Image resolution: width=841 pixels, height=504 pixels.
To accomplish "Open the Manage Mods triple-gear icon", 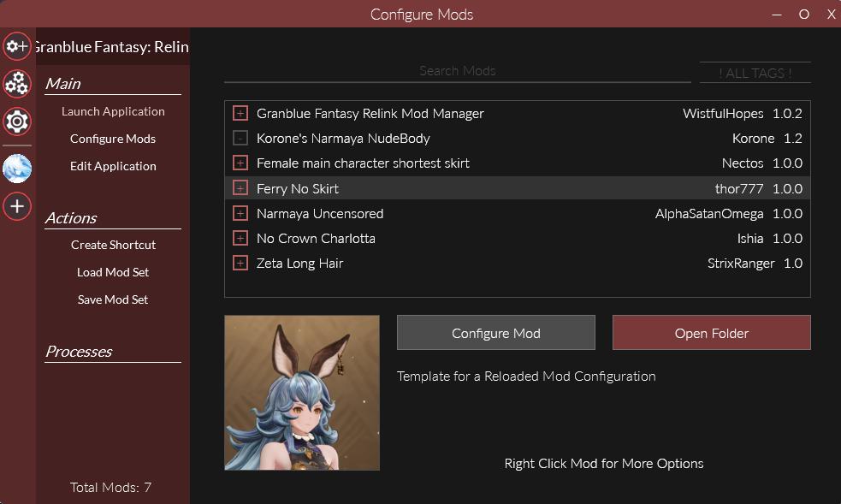I will [x=17, y=84].
